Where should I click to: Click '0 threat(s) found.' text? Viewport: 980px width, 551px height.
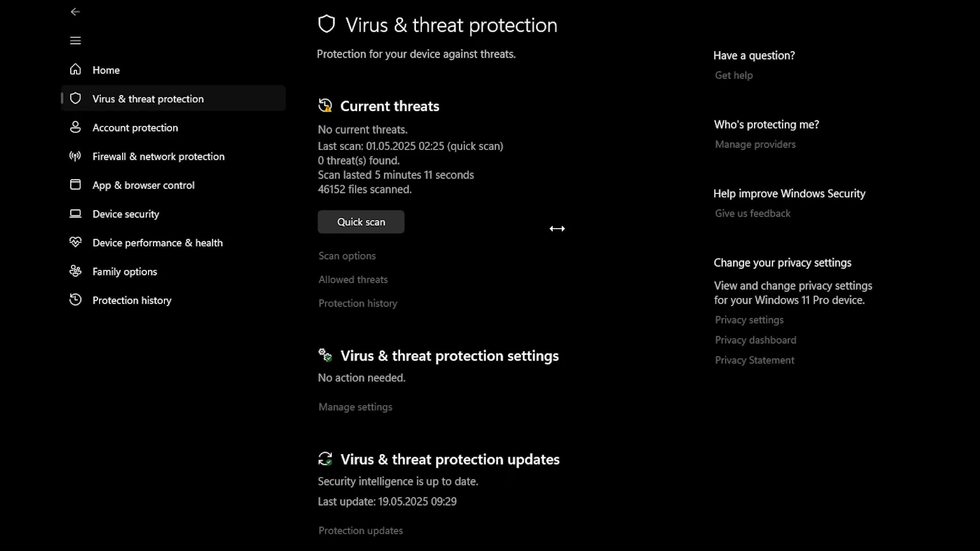click(358, 161)
